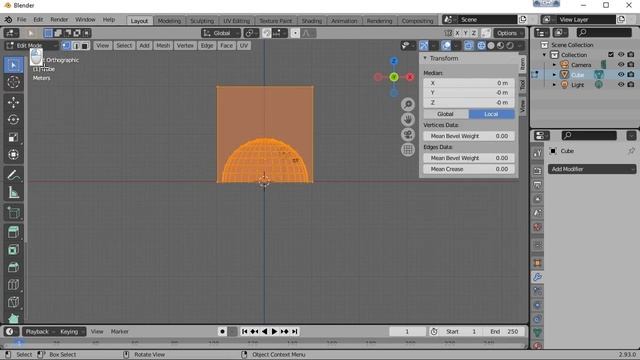Adjust the Mean Crease slider
The width and height of the screenshot is (640, 360).
pos(469,169)
